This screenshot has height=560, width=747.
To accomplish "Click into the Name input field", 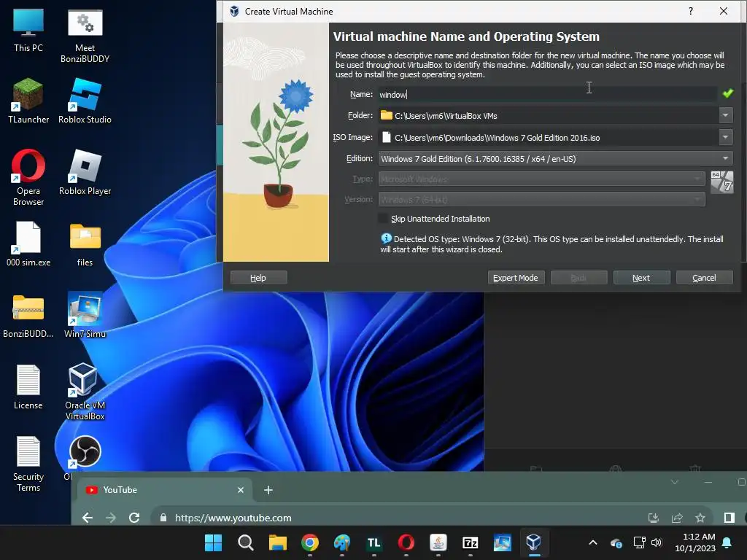I will click(x=548, y=94).
